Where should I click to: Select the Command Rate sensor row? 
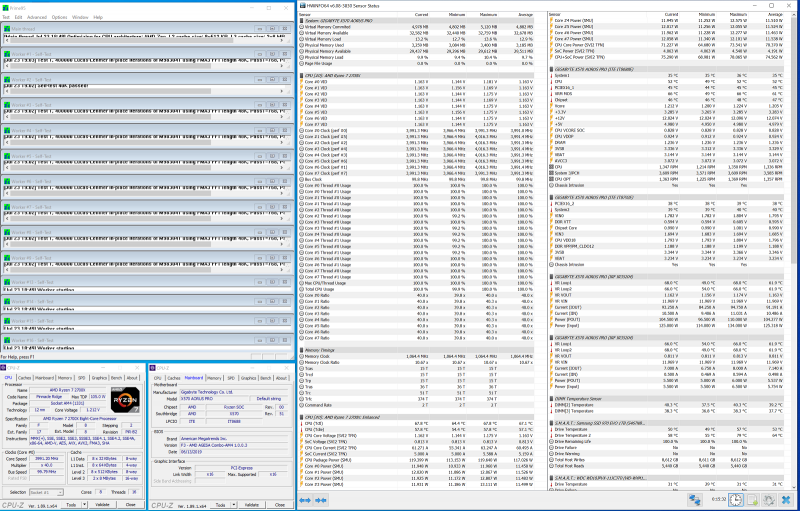(x=417, y=405)
